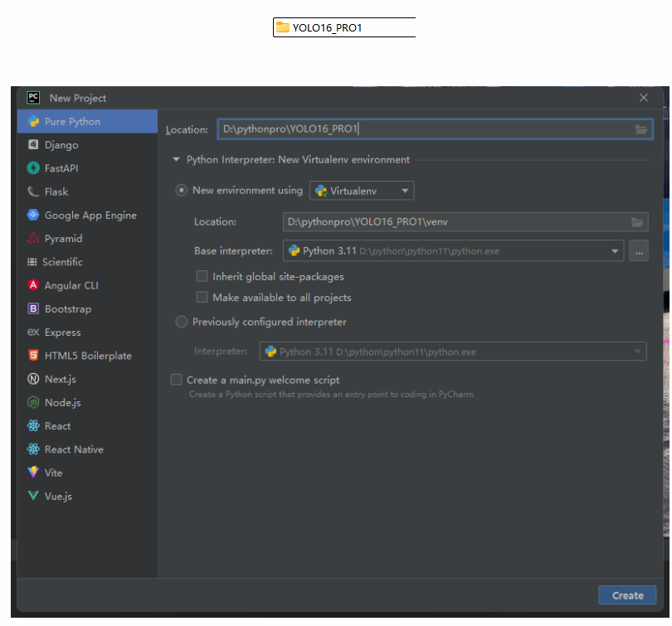Open the Base interpreter Python 3.11 dropdown
Screen dimensions: 672x626
454,251
